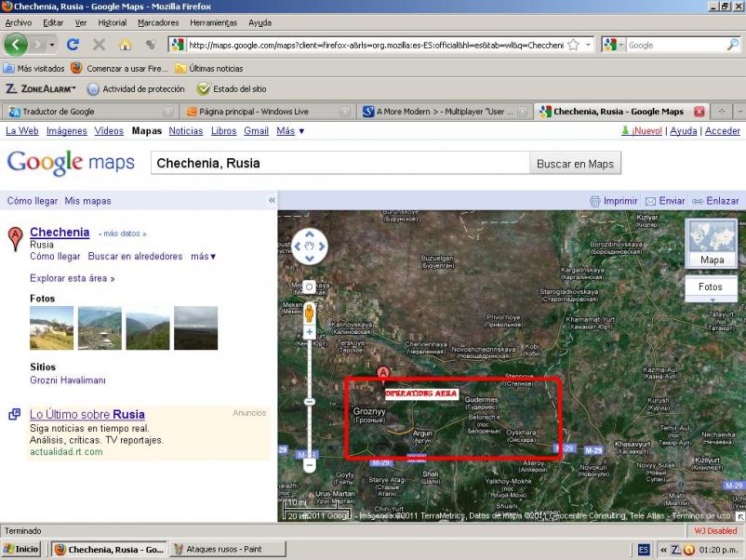Open the Explorar esta área link
This screenshot has width=746, height=560.
pos(72,278)
